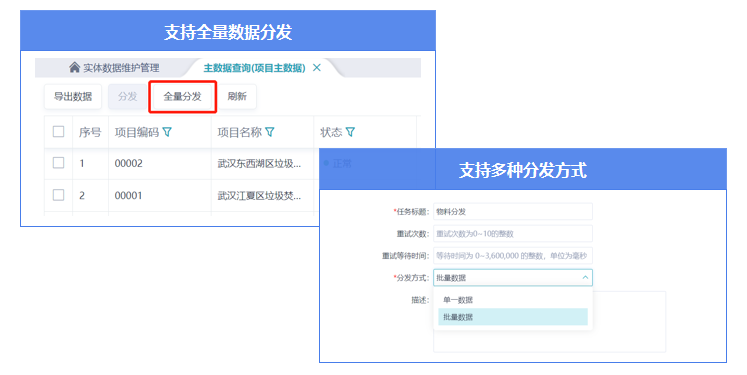This screenshot has height=375, width=747.
Task: Click the 项目名称 column header text
Action: [240, 132]
